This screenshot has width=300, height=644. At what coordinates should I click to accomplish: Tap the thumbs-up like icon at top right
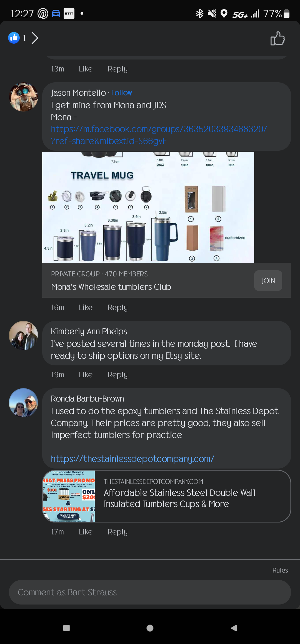(277, 38)
